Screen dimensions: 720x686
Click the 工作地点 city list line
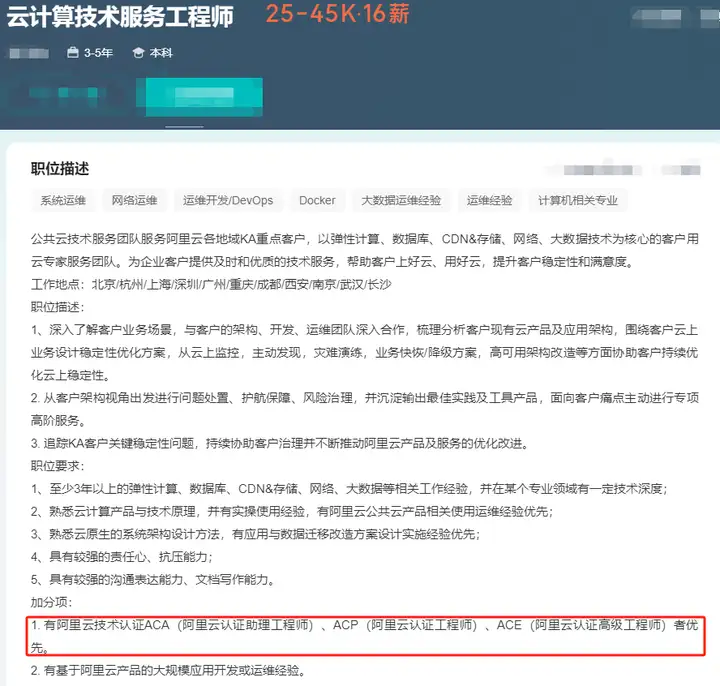tap(211, 285)
